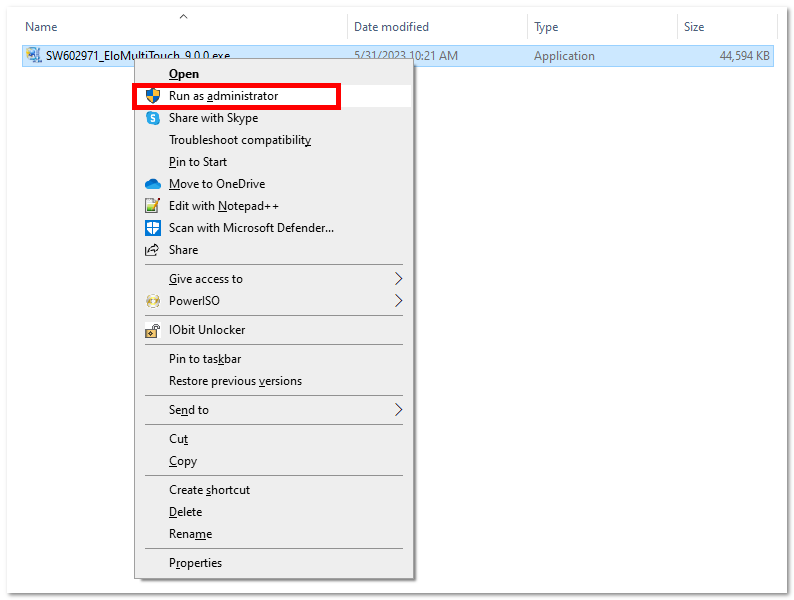
Task: Expand the Give access to submenu arrow
Action: coord(399,278)
